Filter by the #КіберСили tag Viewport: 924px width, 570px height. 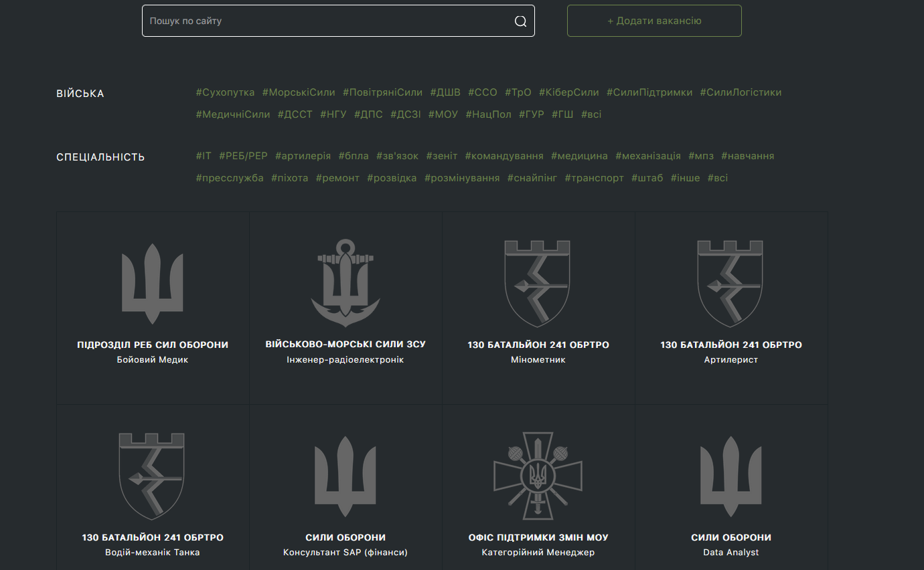pyautogui.click(x=568, y=92)
